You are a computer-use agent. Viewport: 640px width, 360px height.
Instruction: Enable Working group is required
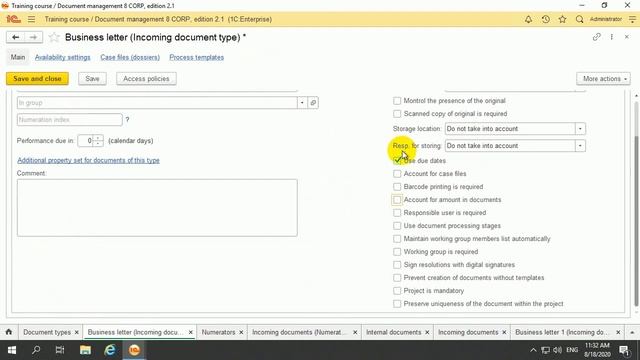coord(397,252)
